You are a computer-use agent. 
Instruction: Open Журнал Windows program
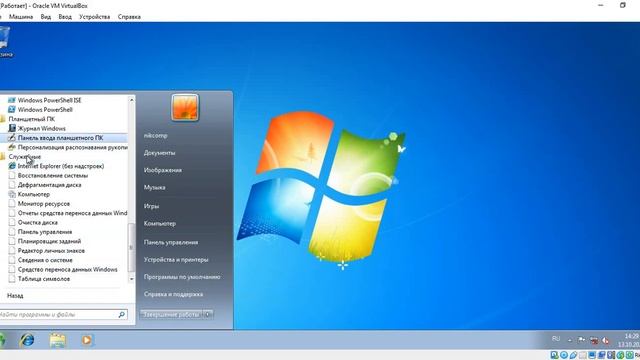37,128
